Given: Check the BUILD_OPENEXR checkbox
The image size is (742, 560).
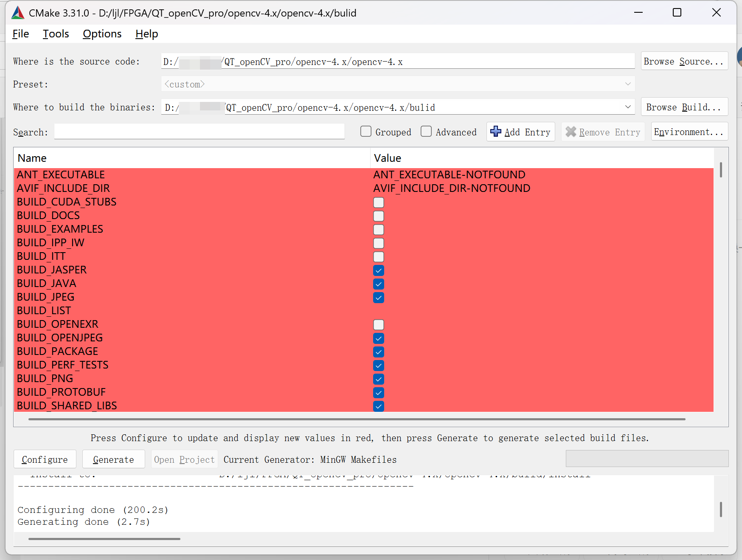Looking at the screenshot, I should coord(379,325).
